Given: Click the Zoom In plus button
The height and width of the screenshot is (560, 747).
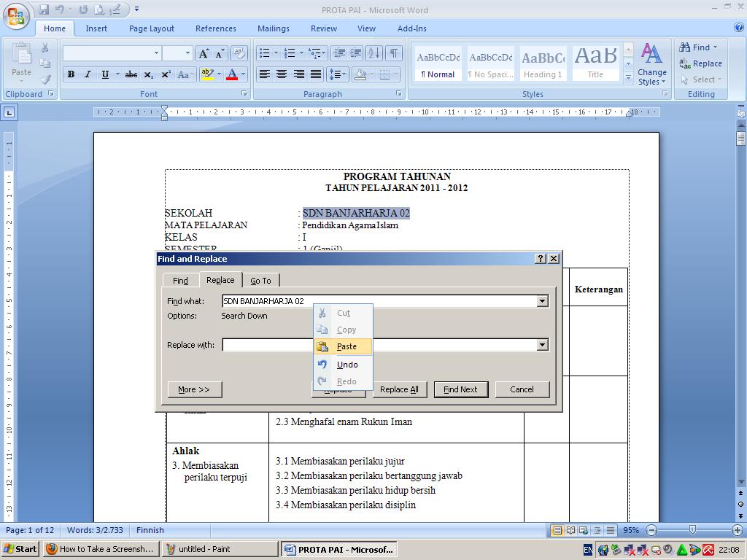Looking at the screenshot, I should [737, 530].
